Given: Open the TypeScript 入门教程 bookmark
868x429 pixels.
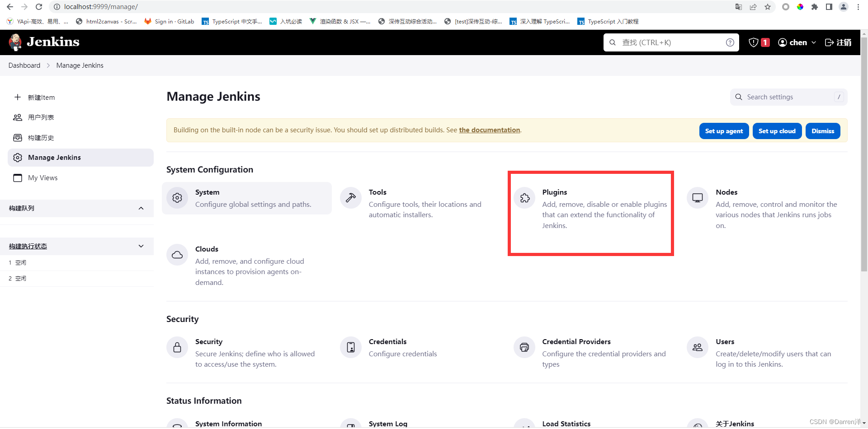Looking at the screenshot, I should [x=608, y=21].
